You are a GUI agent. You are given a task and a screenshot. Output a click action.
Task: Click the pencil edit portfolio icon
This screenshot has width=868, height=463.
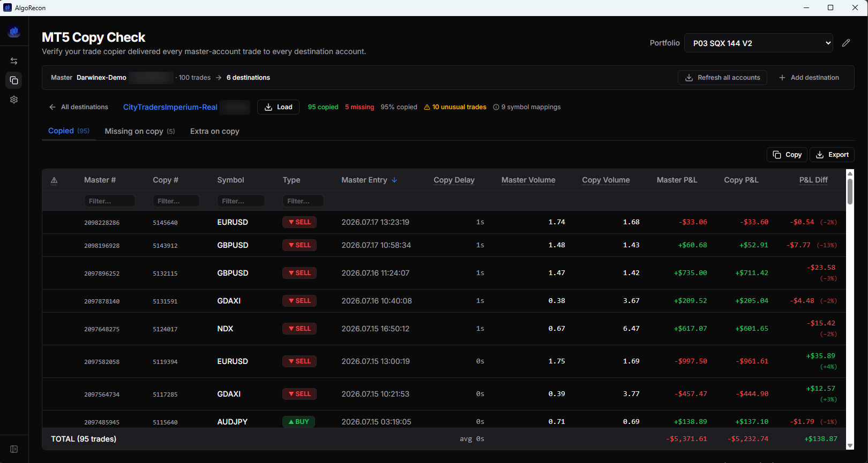846,43
